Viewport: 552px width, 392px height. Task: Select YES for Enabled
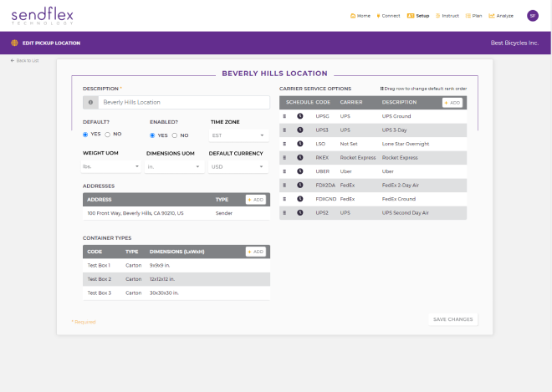coord(152,135)
